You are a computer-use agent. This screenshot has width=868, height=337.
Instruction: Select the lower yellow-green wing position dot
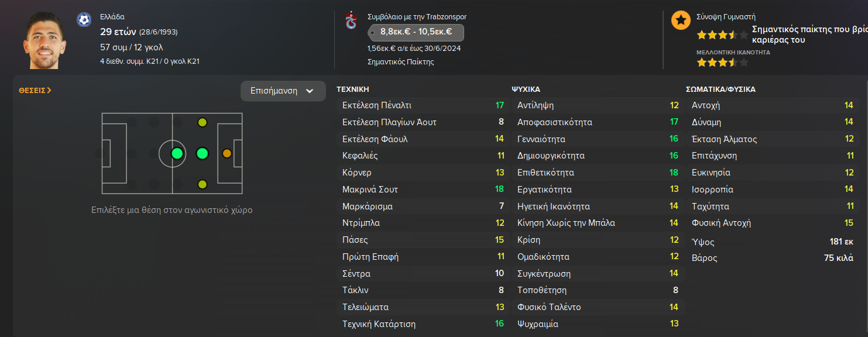click(x=203, y=185)
